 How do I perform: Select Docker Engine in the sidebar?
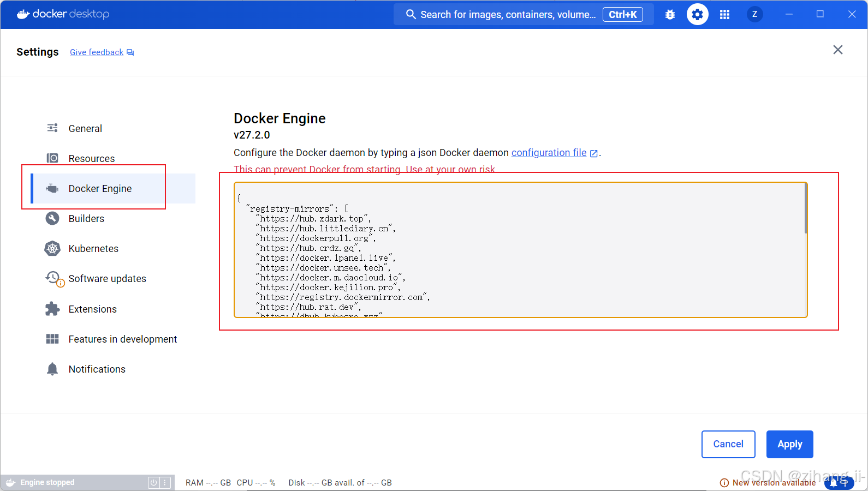click(x=113, y=188)
